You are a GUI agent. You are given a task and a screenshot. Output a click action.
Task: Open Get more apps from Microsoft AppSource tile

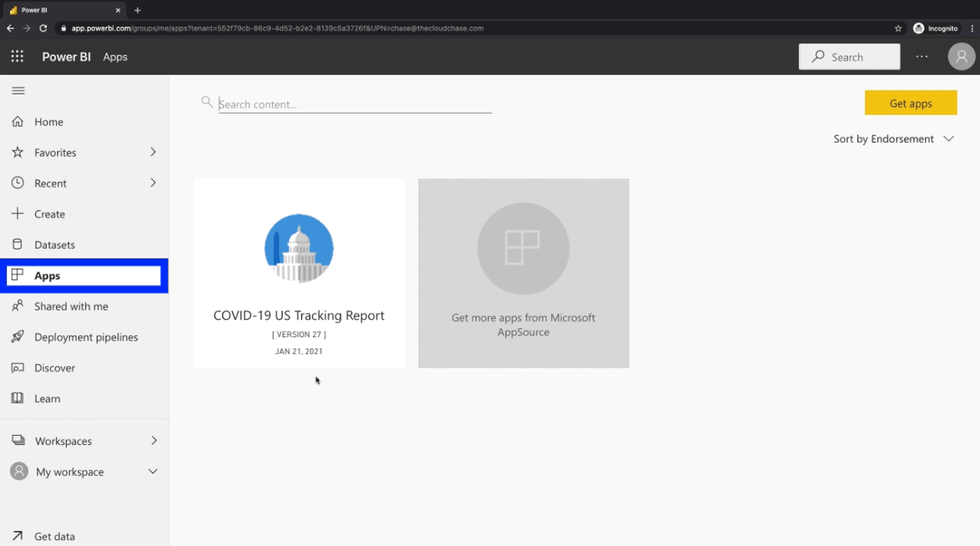tap(523, 273)
